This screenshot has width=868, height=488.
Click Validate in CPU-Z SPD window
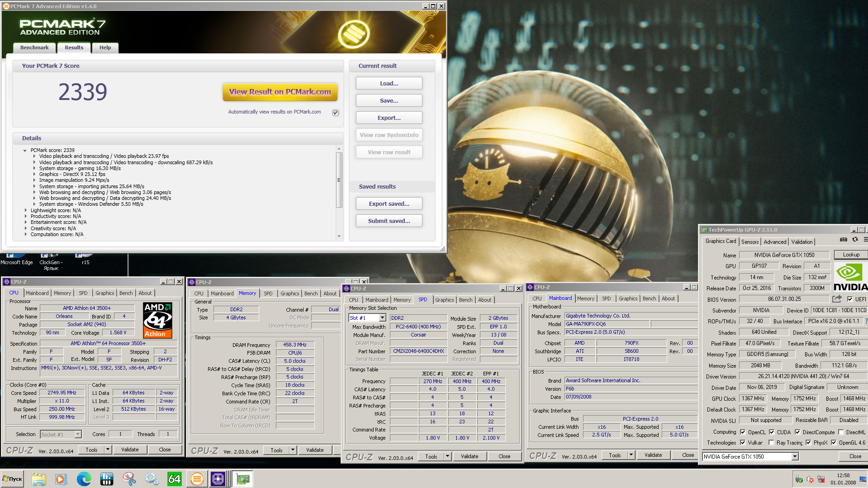[470, 456]
